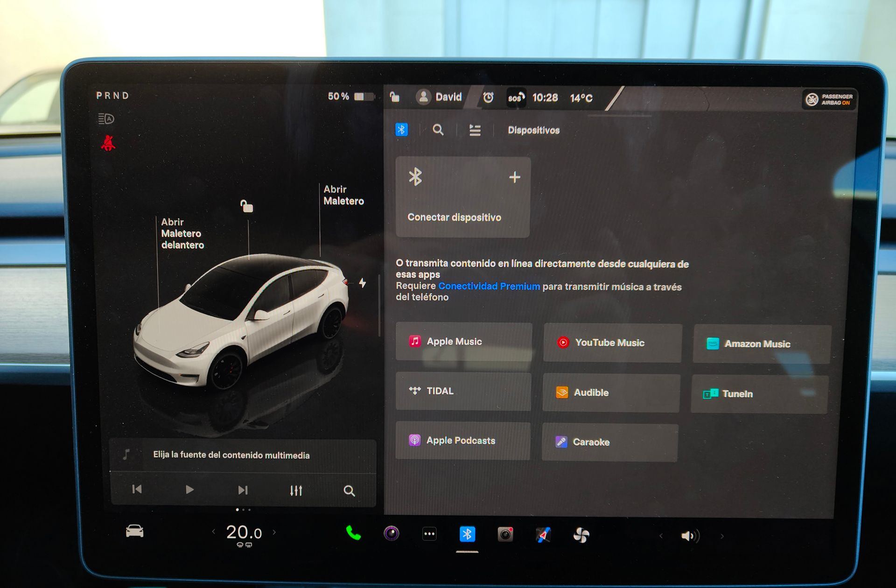The image size is (896, 588).
Task: Open Bluetooth app in dock
Action: pyautogui.click(x=467, y=534)
